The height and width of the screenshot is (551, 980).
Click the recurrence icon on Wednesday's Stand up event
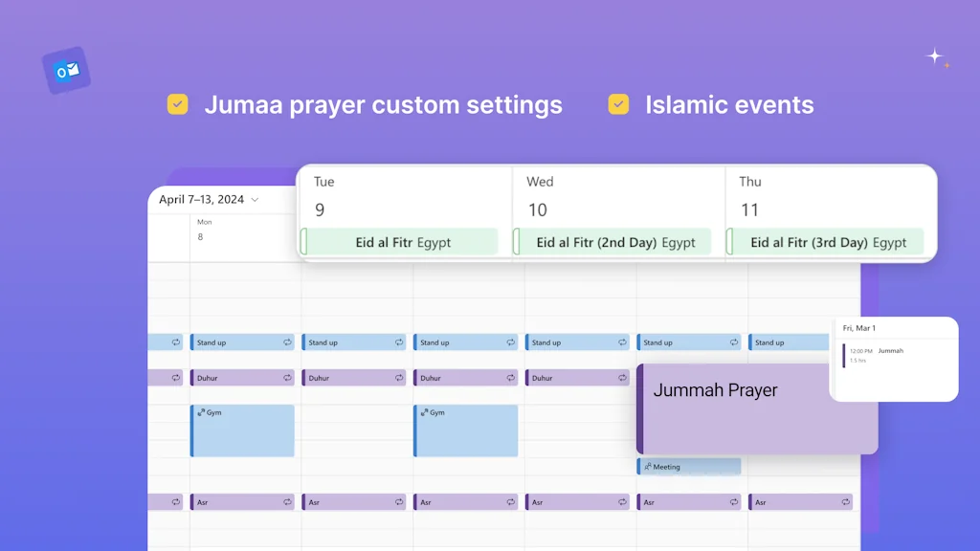tap(509, 341)
